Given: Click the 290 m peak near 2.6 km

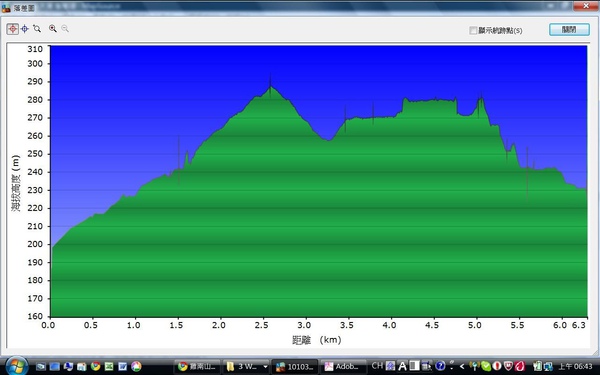Looking at the screenshot, I should [x=270, y=86].
